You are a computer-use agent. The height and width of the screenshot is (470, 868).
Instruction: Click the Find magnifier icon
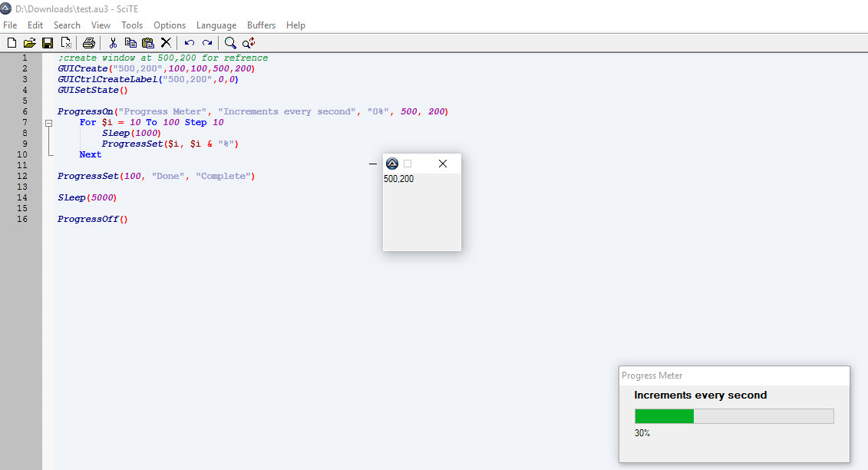230,43
